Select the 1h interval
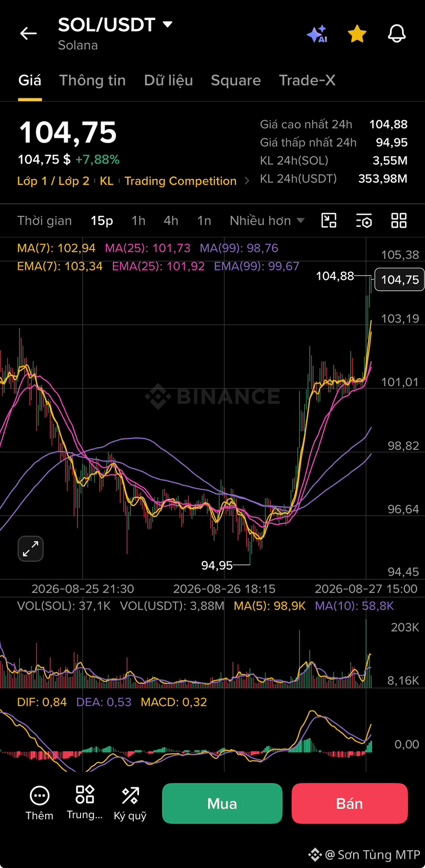 click(139, 221)
